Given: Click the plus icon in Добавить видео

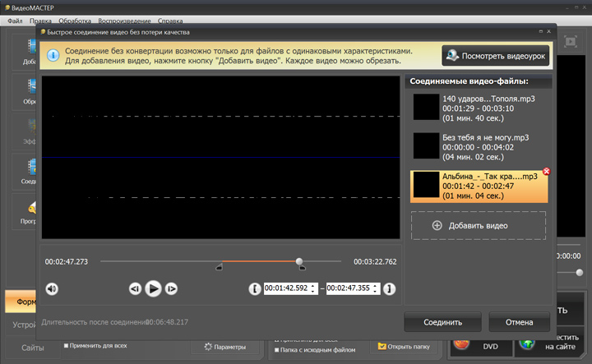Looking at the screenshot, I should (437, 226).
